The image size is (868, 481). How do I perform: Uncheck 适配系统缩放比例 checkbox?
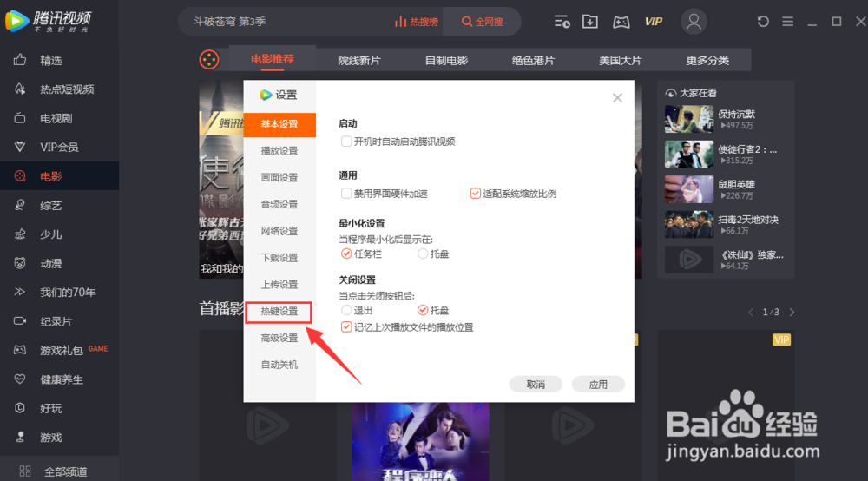point(476,193)
